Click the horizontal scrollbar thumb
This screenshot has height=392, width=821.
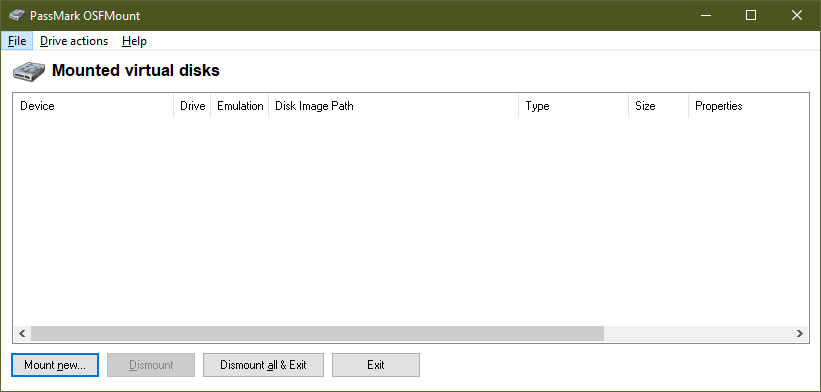[x=317, y=333]
